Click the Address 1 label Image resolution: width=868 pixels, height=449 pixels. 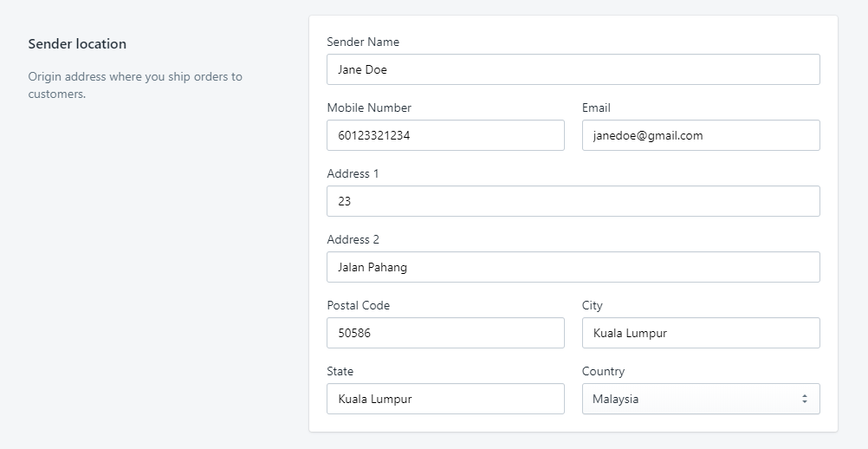coord(353,174)
